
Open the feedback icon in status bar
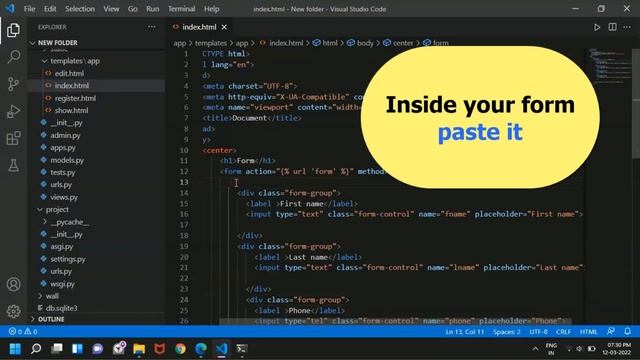click(x=611, y=331)
